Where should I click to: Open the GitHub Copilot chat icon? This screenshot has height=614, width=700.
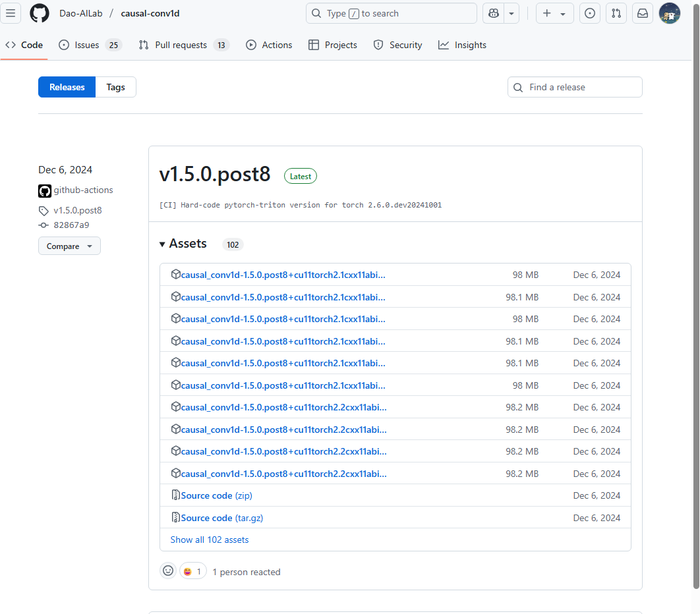pyautogui.click(x=493, y=13)
